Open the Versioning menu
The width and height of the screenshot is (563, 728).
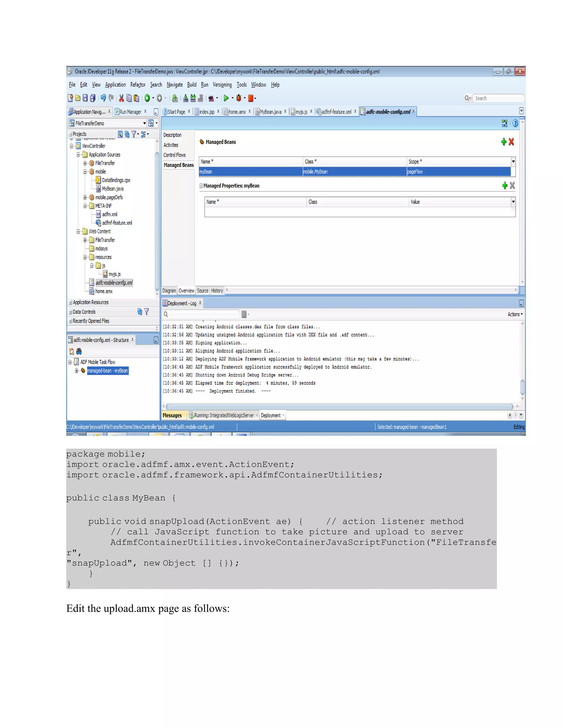pyautogui.click(x=222, y=85)
